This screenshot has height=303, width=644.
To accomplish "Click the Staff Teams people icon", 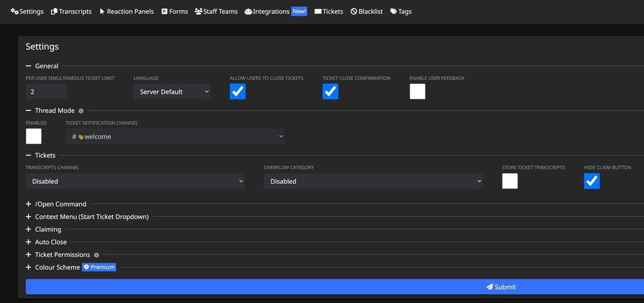I will (x=198, y=11).
